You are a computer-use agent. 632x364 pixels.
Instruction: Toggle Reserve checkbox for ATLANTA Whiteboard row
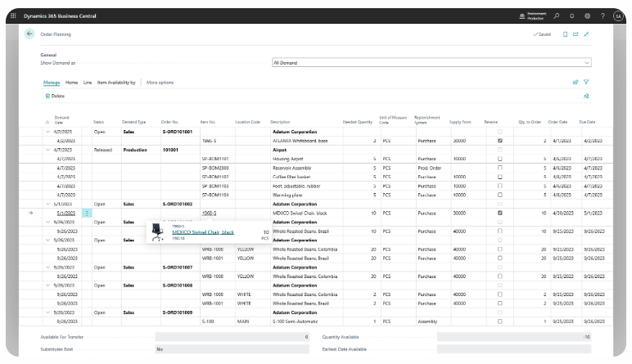point(500,141)
